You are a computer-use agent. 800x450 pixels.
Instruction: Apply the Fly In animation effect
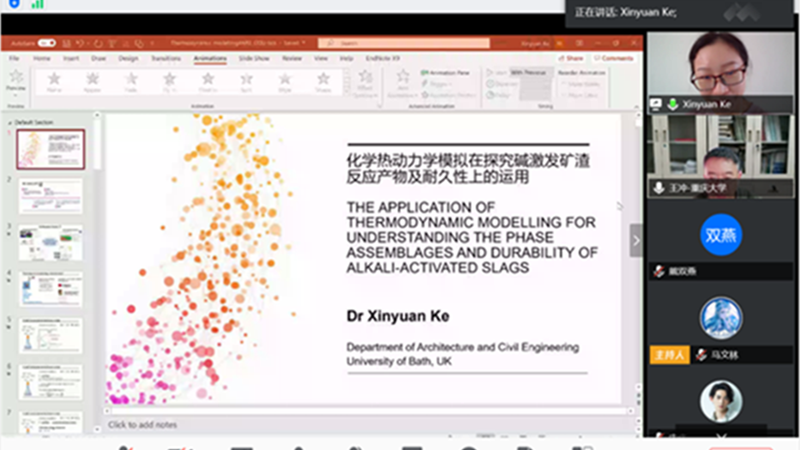169,82
